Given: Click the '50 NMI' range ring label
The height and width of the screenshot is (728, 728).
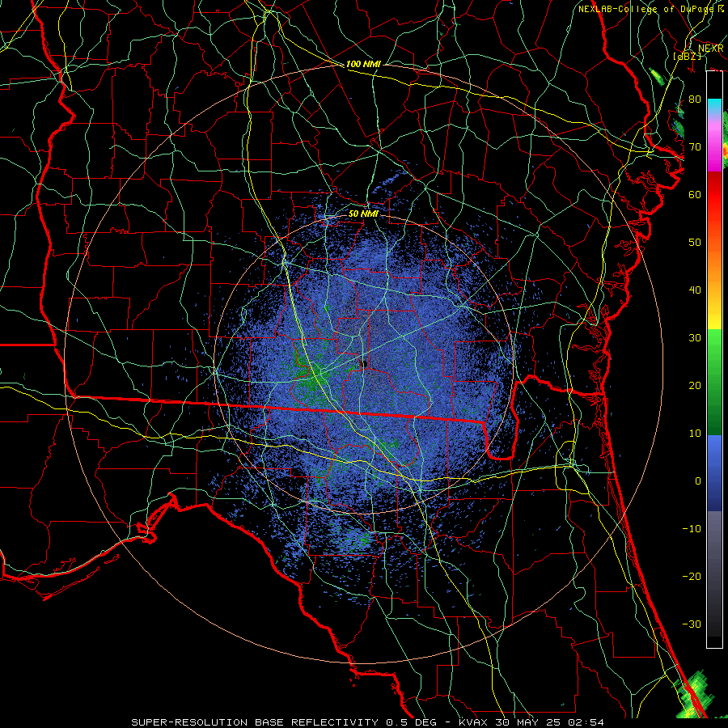Looking at the screenshot, I should click(363, 214).
